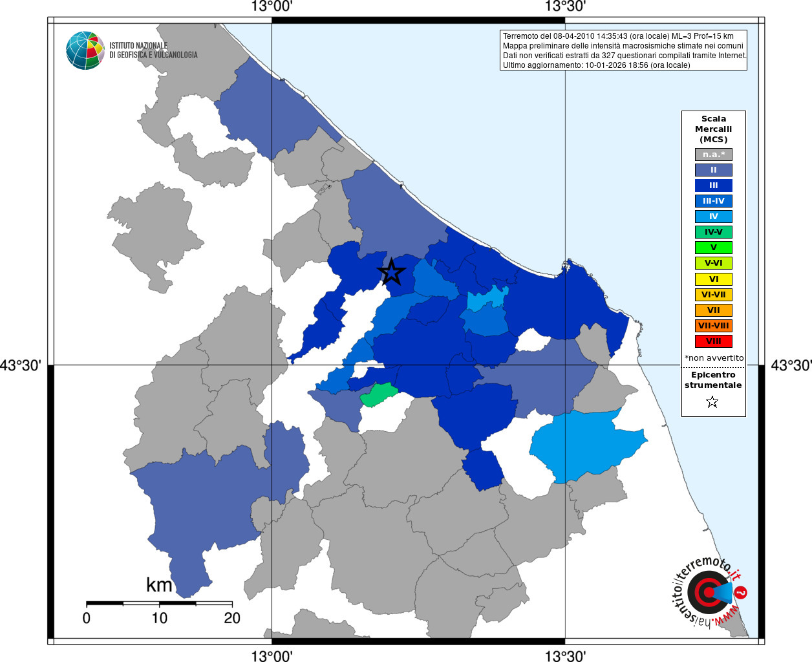Select the IV-V green legend swatch
This screenshot has height=662, width=812.
click(714, 232)
